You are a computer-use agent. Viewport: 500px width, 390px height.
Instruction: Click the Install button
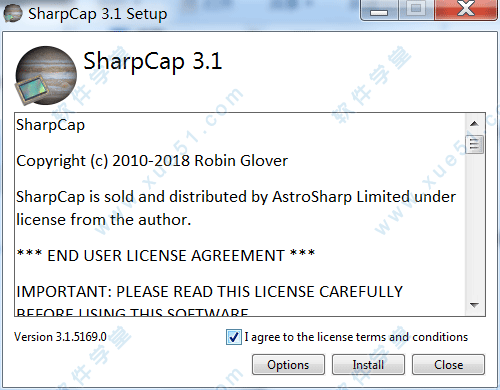(368, 365)
